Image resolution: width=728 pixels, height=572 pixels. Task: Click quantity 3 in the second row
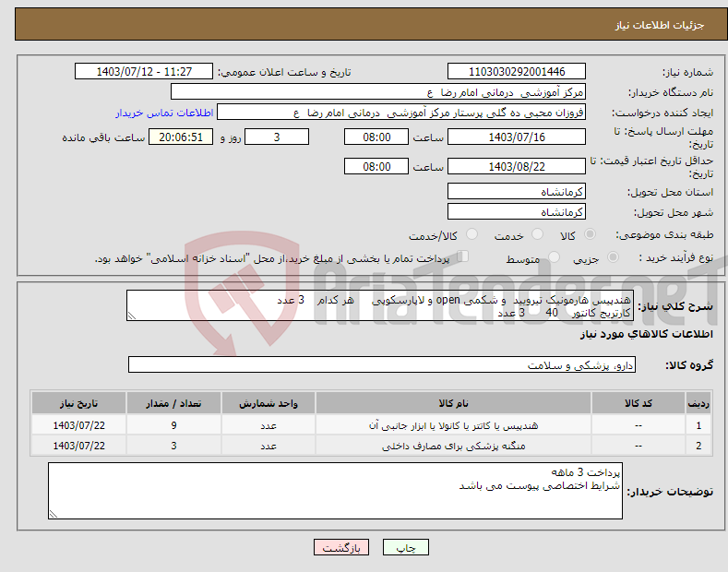pyautogui.click(x=173, y=446)
